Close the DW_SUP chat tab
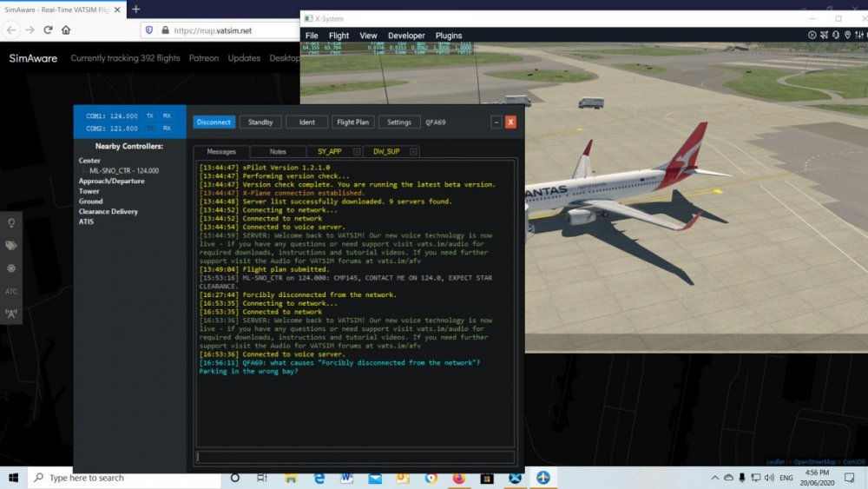The height and width of the screenshot is (489, 868). coord(413,152)
